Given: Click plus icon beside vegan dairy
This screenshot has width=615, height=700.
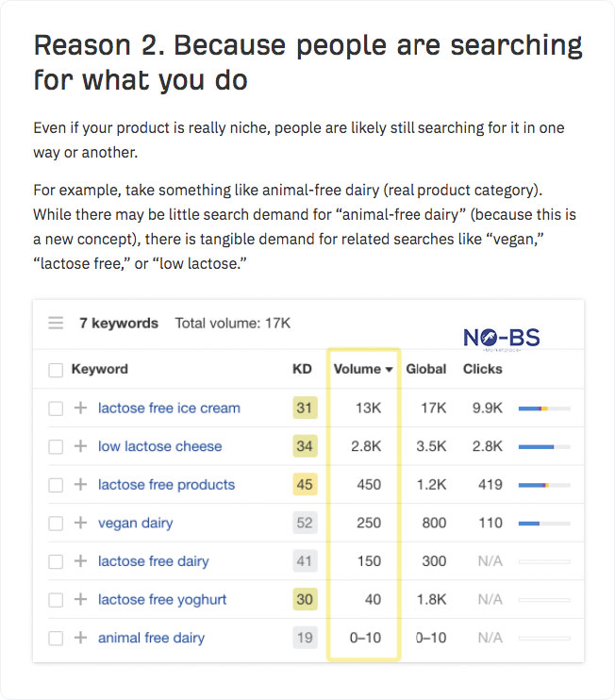Looking at the screenshot, I should (x=80, y=523).
